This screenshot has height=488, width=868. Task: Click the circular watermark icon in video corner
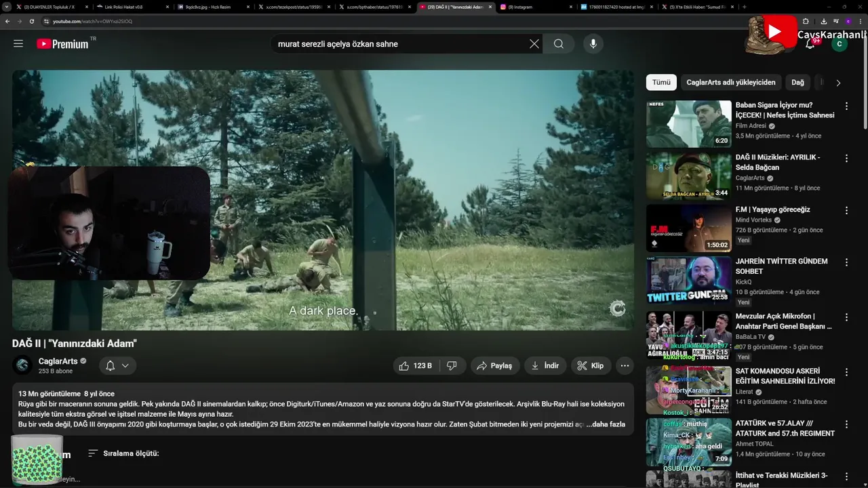[617, 308]
